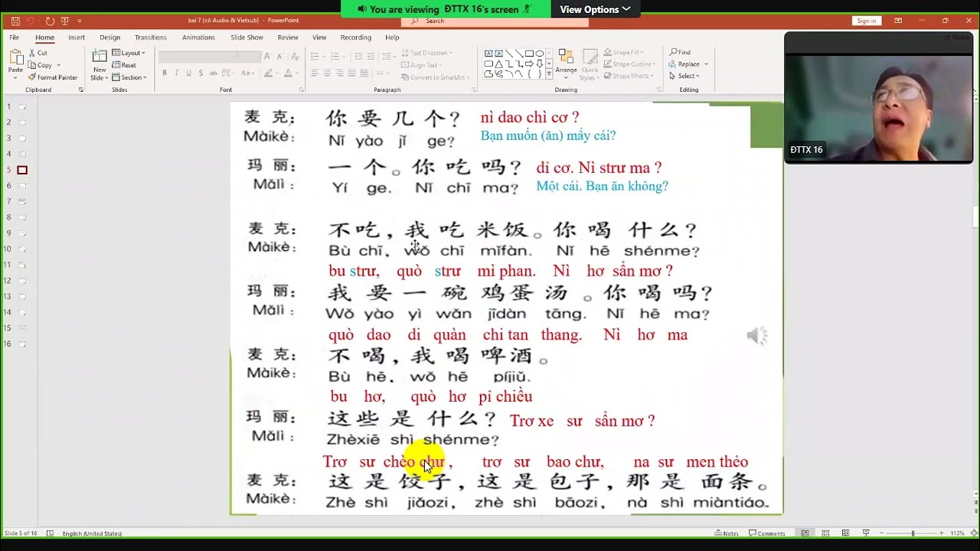This screenshot has height=551, width=980.
Task: Click Reset slide button
Action: 124,65
